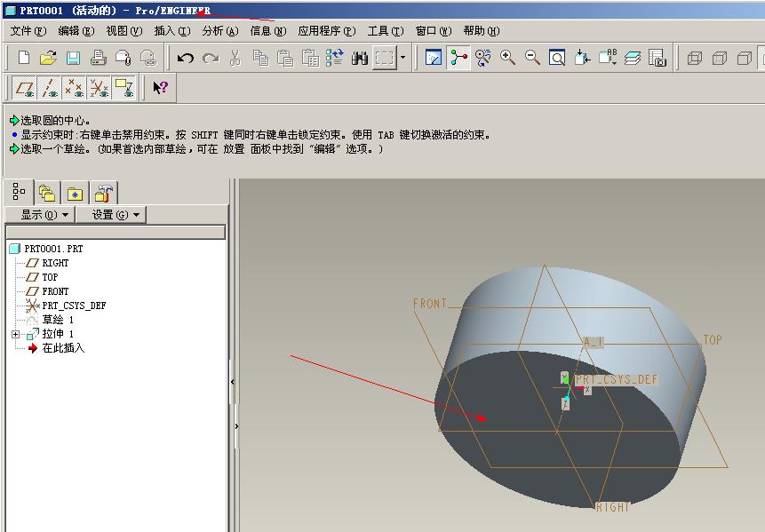Open the binoculars search tool
This screenshot has height=532, width=765.
[360, 59]
